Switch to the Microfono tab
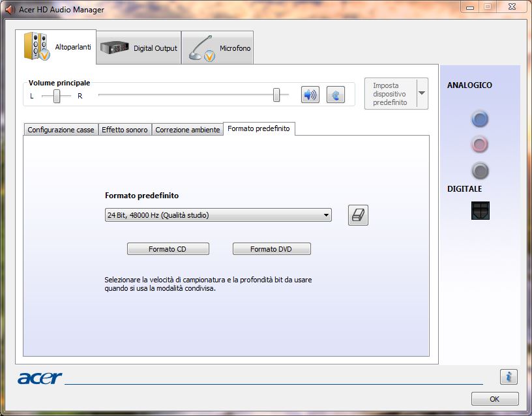Screen dimensions: 532x416 [218, 48]
